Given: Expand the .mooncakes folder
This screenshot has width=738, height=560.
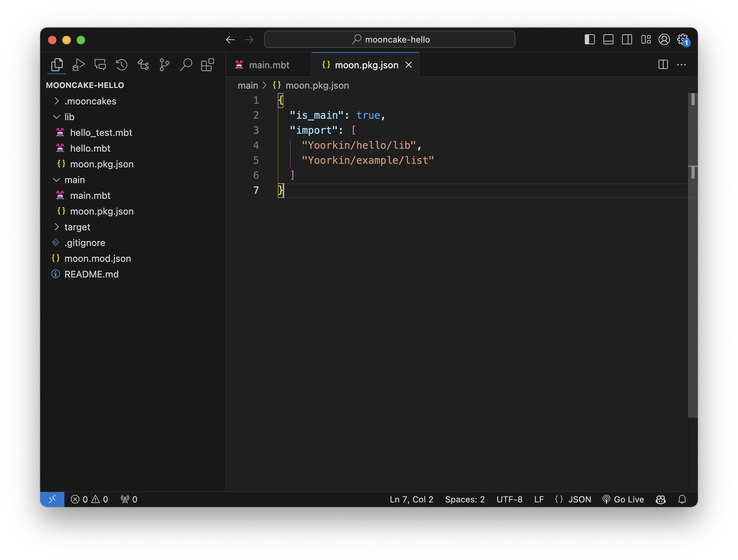Looking at the screenshot, I should (133, 101).
